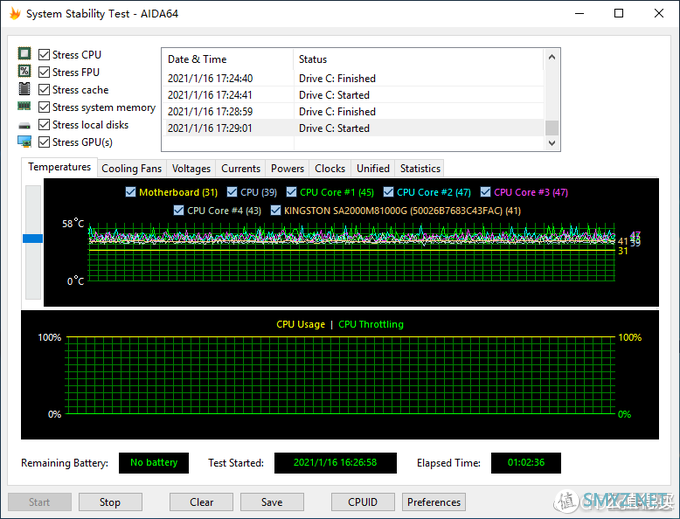Switch to the Cooling Fans tab
This screenshot has width=680, height=519.
coord(131,168)
